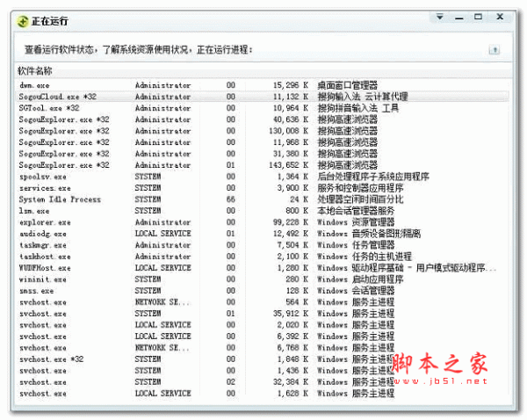The width and height of the screenshot is (527, 420).
Task: Select the svchost.exe row using 2,020 K
Action: point(263,325)
